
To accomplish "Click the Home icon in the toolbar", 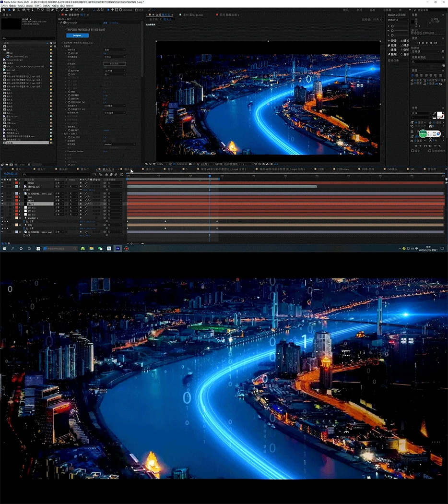I will [x=4, y=10].
